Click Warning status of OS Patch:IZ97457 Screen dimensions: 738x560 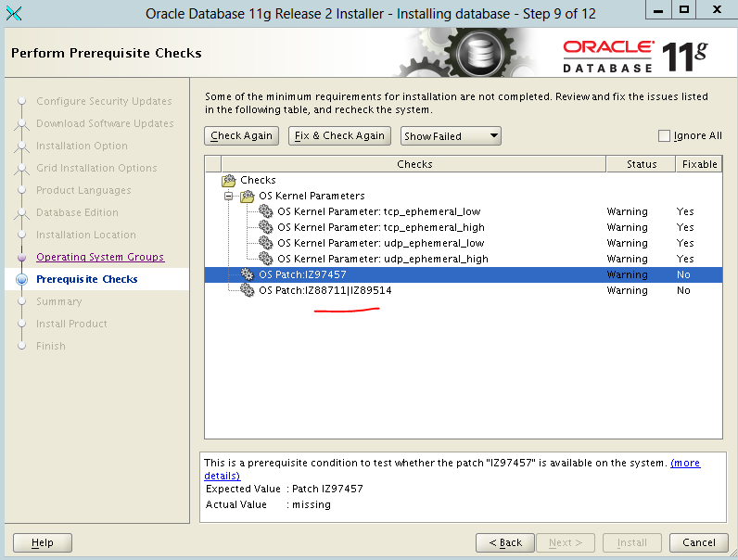click(x=627, y=274)
